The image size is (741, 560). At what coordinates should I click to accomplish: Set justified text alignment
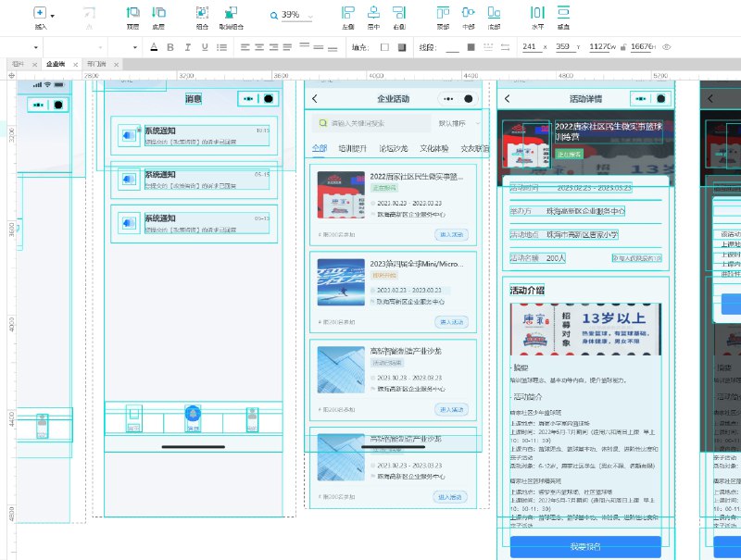tap(287, 47)
